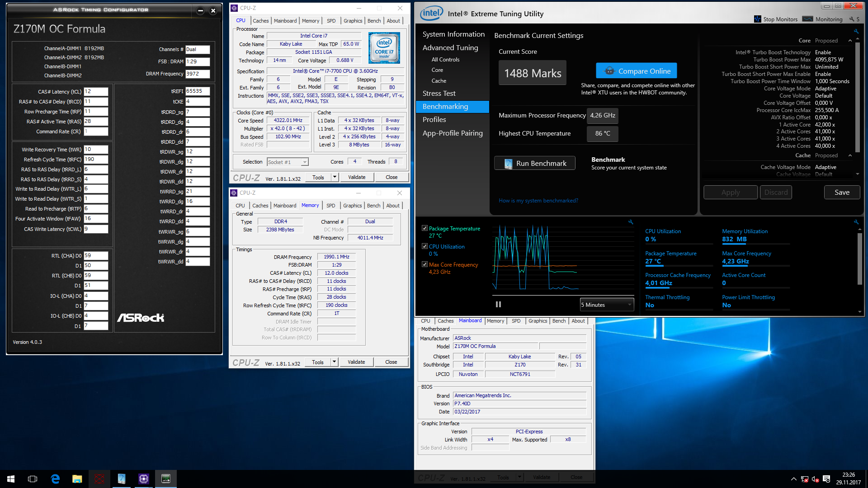This screenshot has width=868, height=488.
Task: Switch to SPD tab in CPU-Z Memory window
Action: pos(331,206)
